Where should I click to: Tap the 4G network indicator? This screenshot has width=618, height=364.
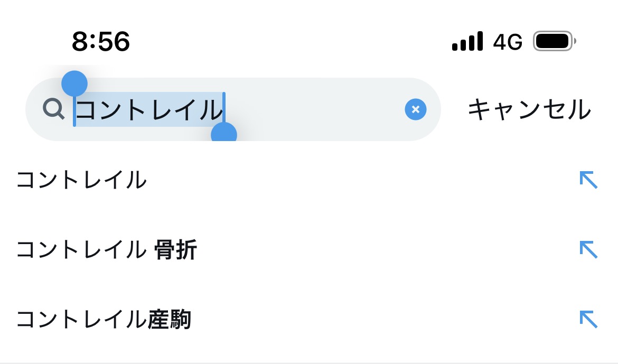click(x=508, y=41)
